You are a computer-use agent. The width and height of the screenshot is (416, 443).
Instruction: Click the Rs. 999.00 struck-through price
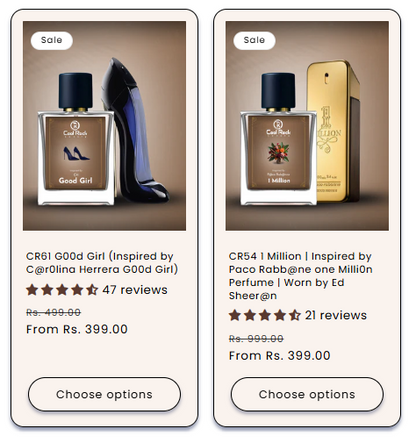256,339
